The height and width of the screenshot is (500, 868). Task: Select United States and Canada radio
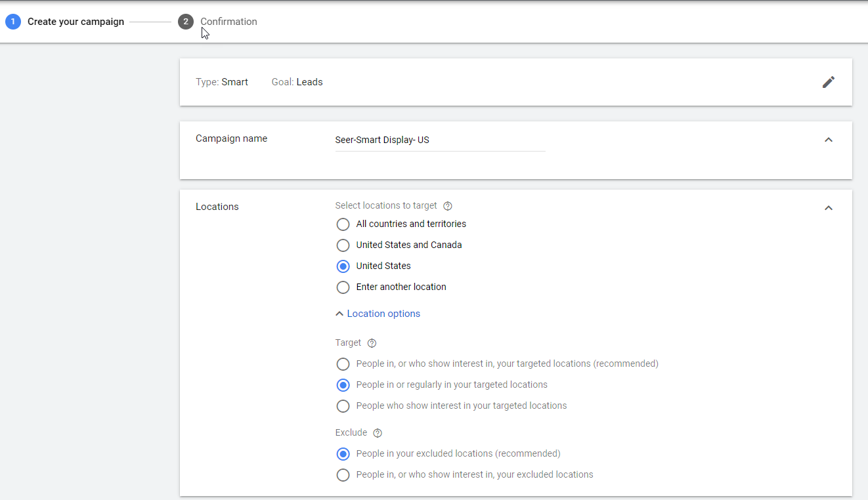pyautogui.click(x=343, y=245)
